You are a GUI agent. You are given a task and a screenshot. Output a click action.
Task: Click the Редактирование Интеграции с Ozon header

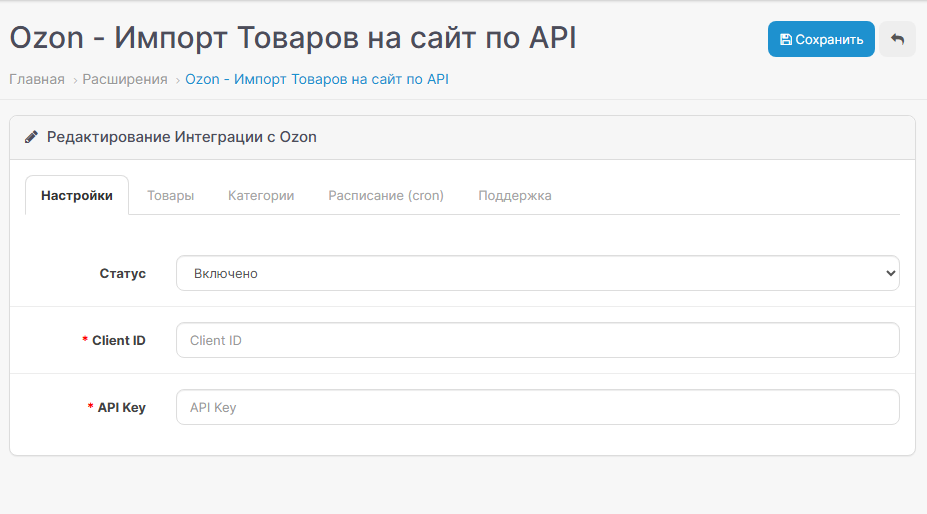pos(182,137)
